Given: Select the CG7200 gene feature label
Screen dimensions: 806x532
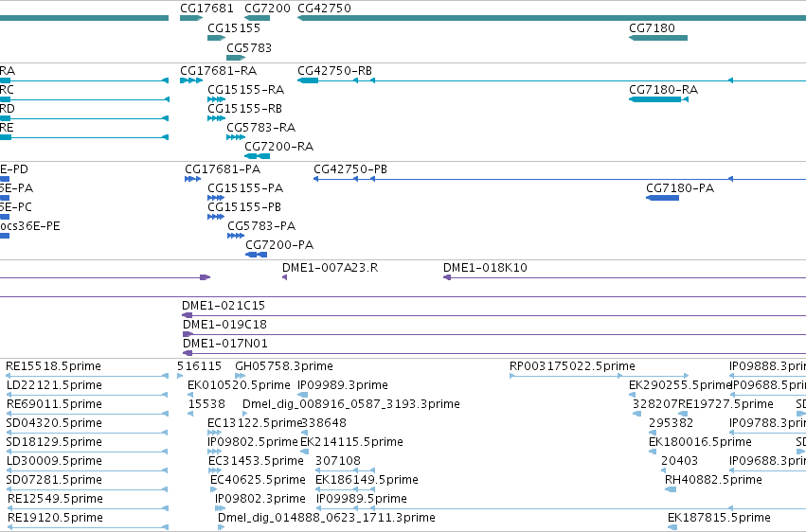Looking at the screenshot, I should coord(267,9).
